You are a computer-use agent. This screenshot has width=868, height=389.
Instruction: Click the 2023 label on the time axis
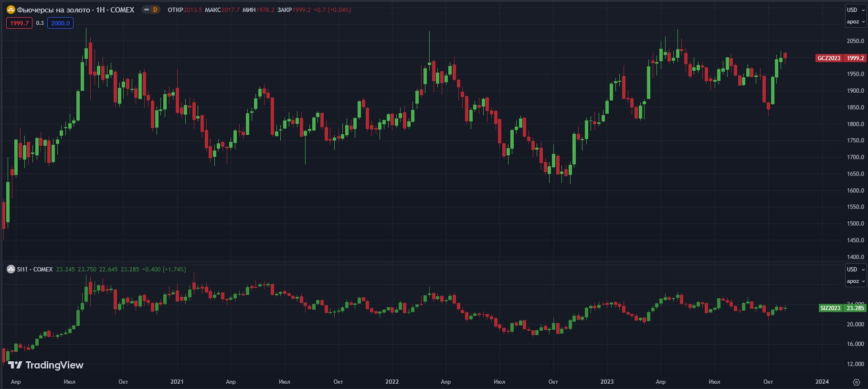click(607, 381)
